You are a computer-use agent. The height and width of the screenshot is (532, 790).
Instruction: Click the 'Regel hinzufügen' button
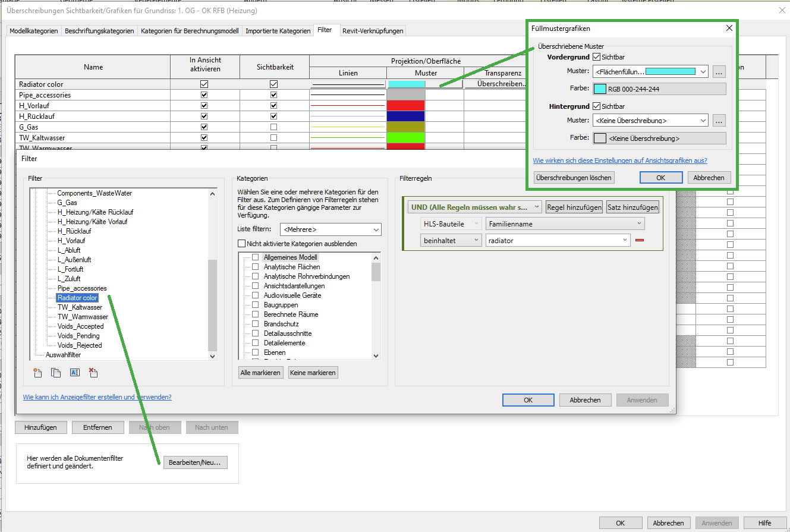point(574,207)
